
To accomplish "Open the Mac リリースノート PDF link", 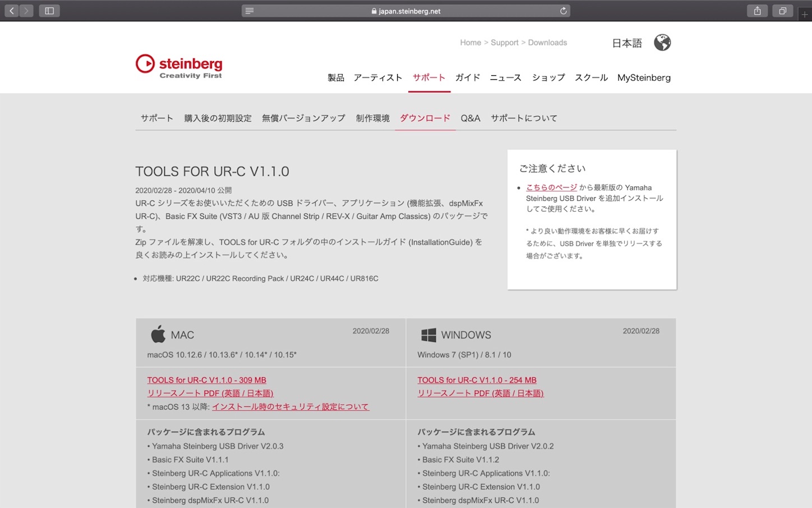I will click(x=210, y=393).
